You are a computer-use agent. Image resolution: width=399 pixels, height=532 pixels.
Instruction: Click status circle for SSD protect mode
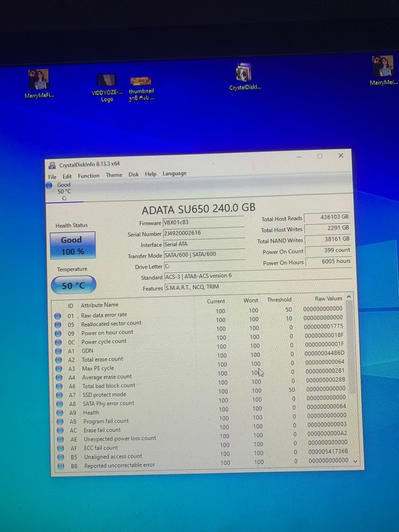(59, 395)
